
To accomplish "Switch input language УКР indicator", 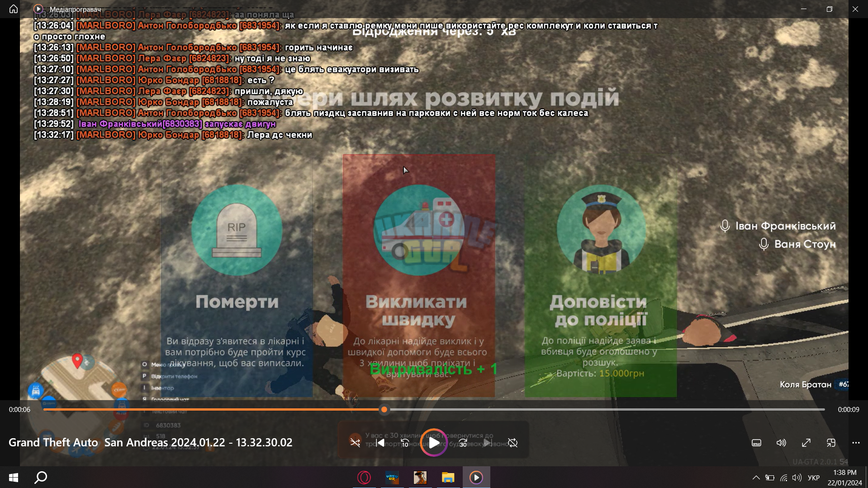I will tap(814, 478).
